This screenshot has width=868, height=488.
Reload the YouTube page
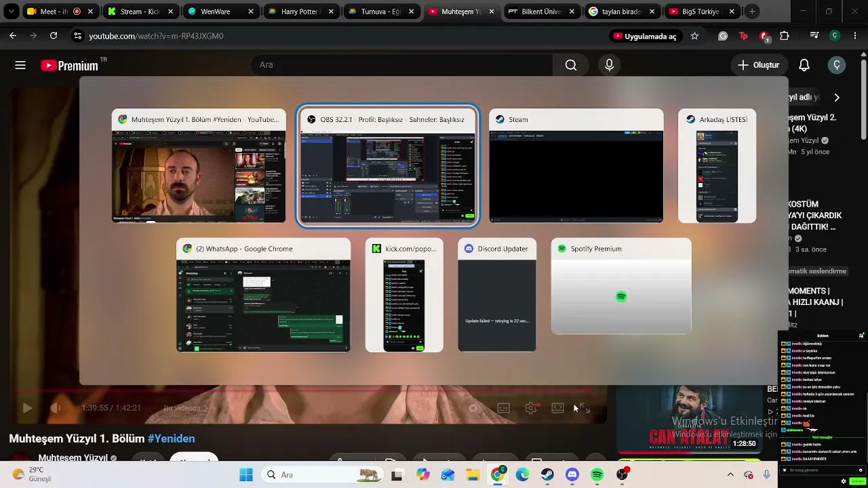pyautogui.click(x=54, y=36)
